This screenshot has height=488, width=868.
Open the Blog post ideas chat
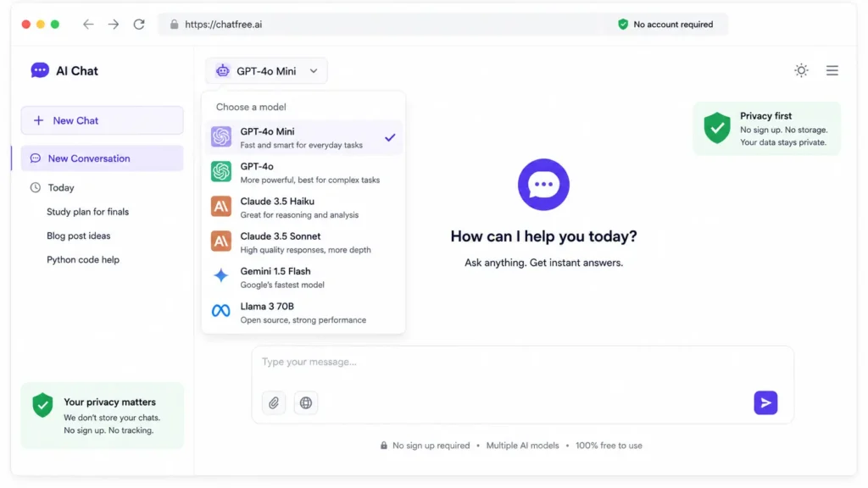coord(79,236)
